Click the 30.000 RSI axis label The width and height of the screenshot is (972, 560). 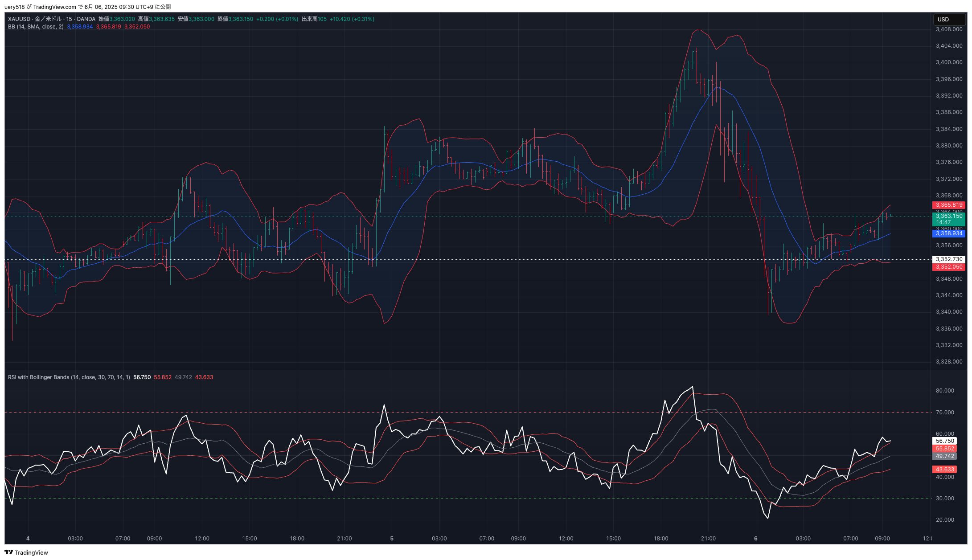(945, 499)
